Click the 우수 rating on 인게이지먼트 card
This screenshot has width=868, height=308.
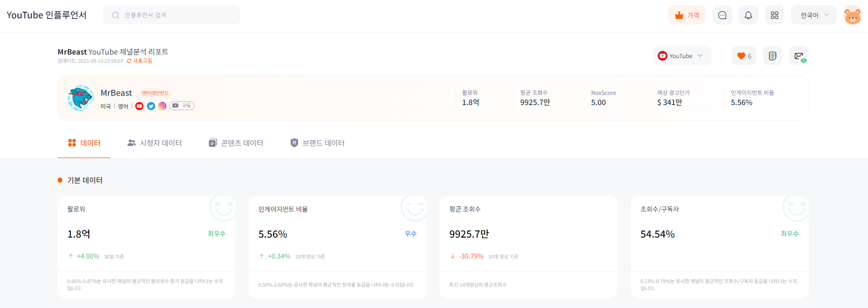point(411,234)
